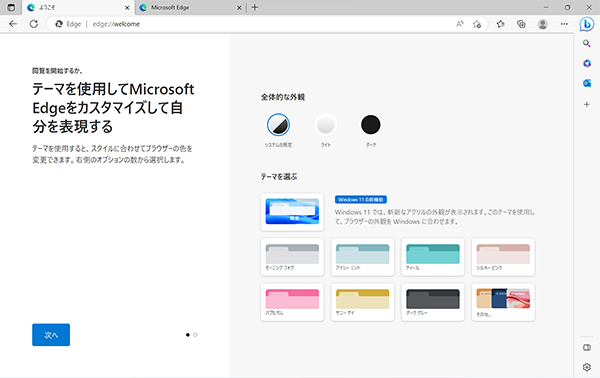
Task: Click the テーマを選ぶ heading
Action: (x=279, y=177)
